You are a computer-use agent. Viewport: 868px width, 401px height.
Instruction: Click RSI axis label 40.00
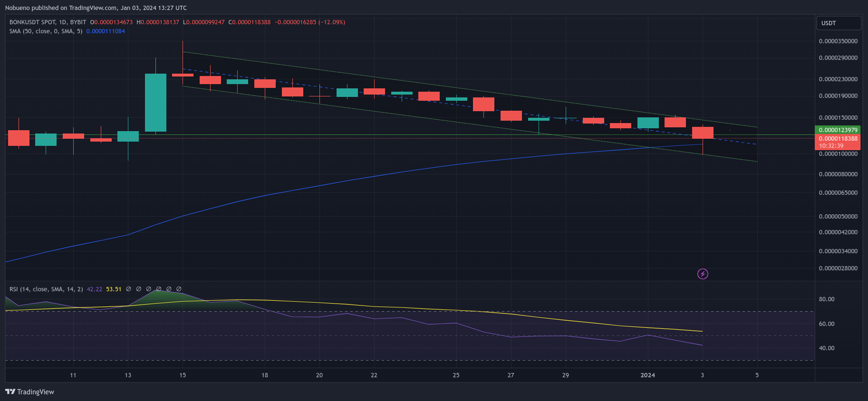[827, 348]
